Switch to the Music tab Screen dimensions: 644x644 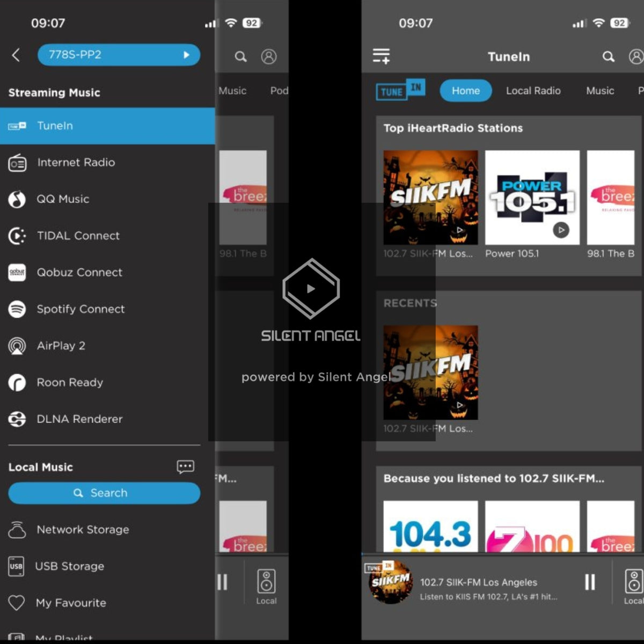coord(599,91)
